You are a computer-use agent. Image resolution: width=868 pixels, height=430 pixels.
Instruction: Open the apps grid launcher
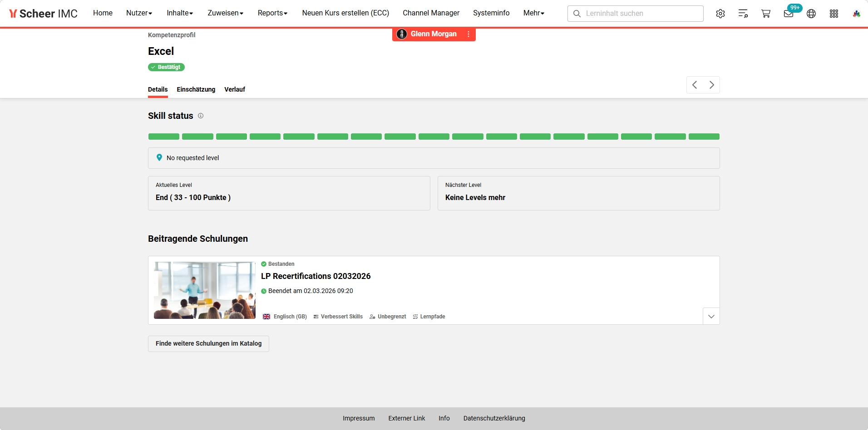tap(834, 14)
